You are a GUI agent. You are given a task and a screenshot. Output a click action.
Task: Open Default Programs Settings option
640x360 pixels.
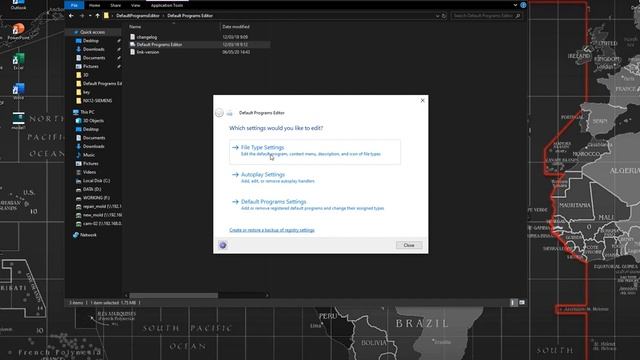coord(315,204)
